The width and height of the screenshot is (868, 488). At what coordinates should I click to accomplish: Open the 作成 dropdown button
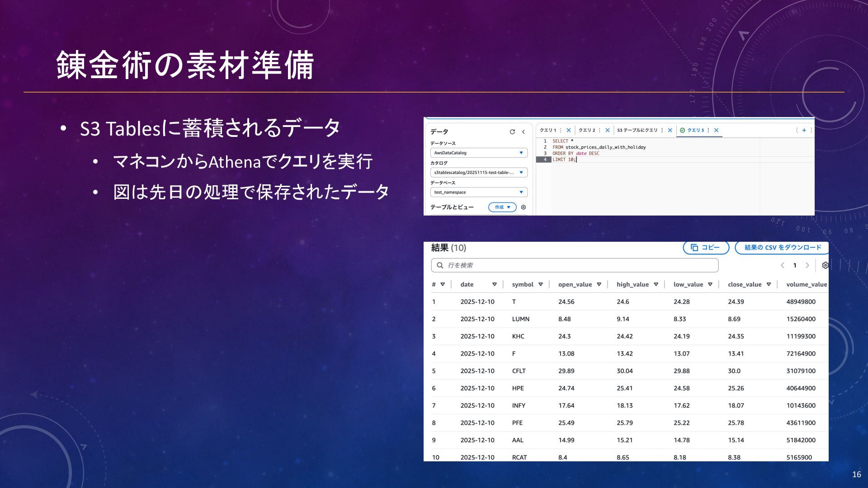(x=502, y=207)
